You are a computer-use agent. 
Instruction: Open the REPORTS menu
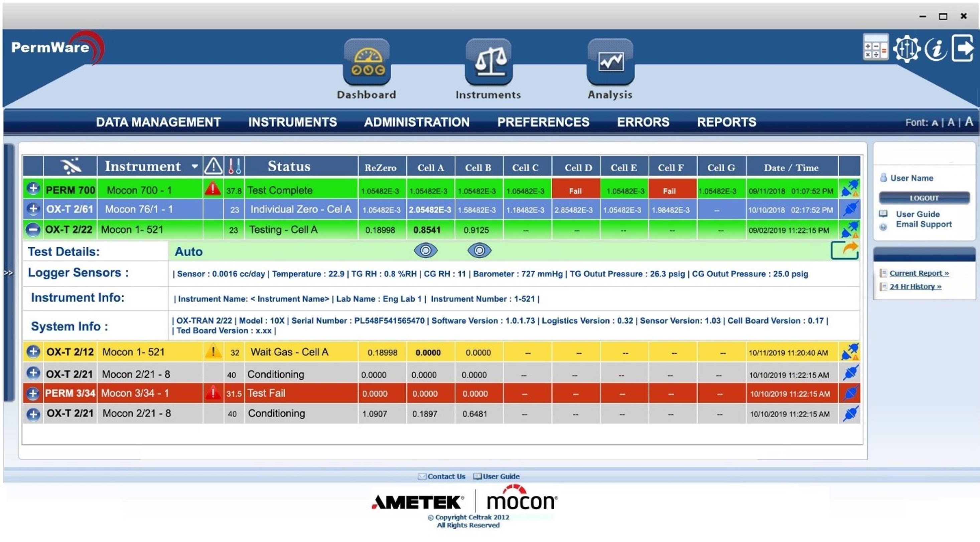click(726, 122)
